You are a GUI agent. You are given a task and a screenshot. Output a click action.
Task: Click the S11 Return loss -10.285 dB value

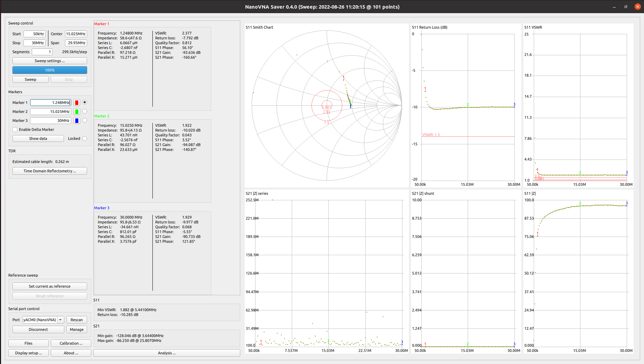click(x=129, y=315)
